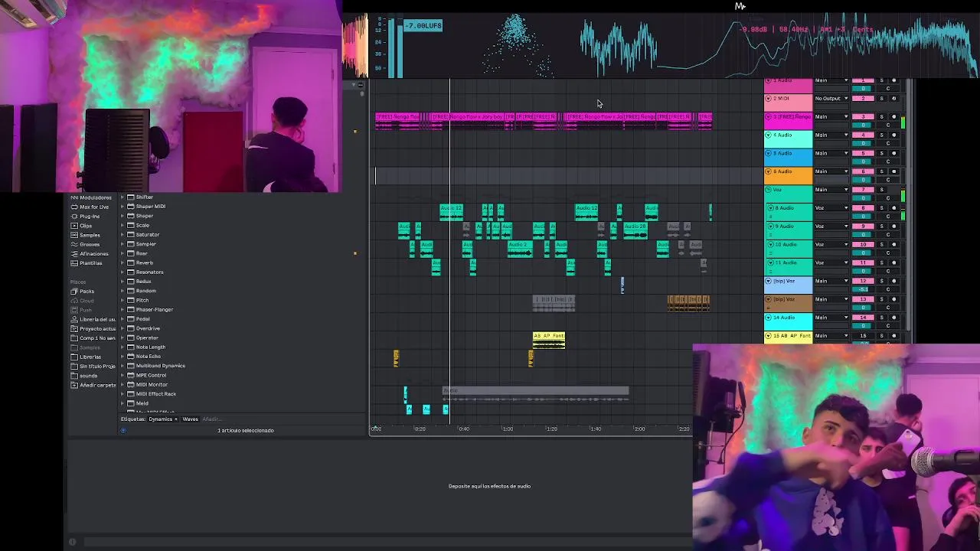Click the Waves tag
Screen dimensions: 980x551
[190, 419]
